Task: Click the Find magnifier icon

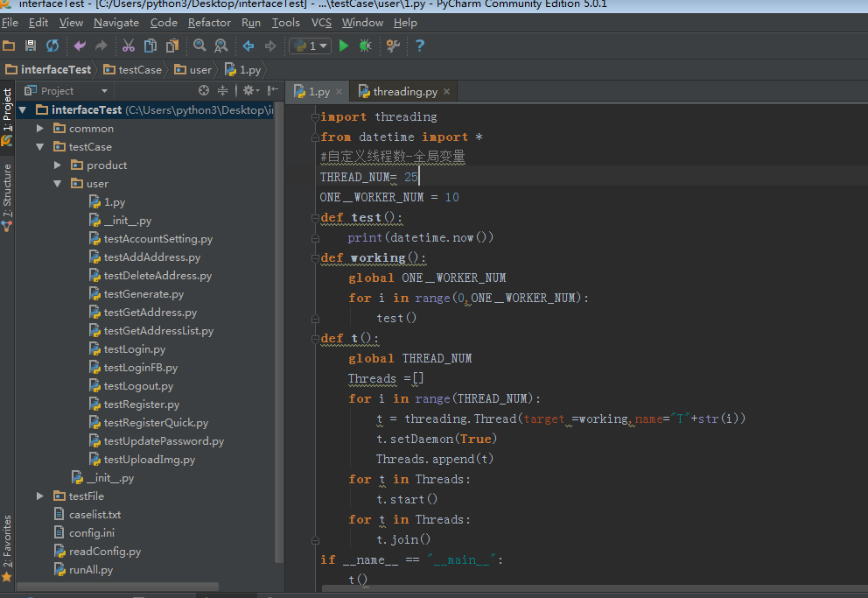Action: click(x=199, y=46)
